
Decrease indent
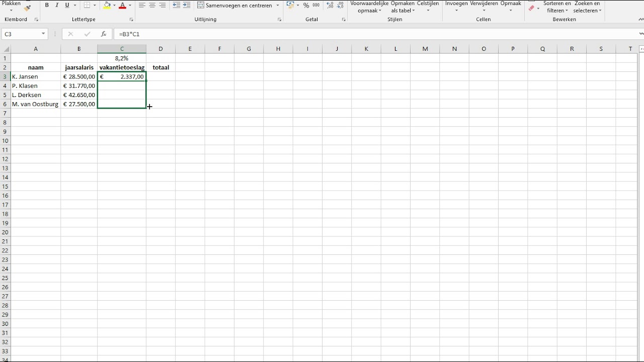pos(176,5)
